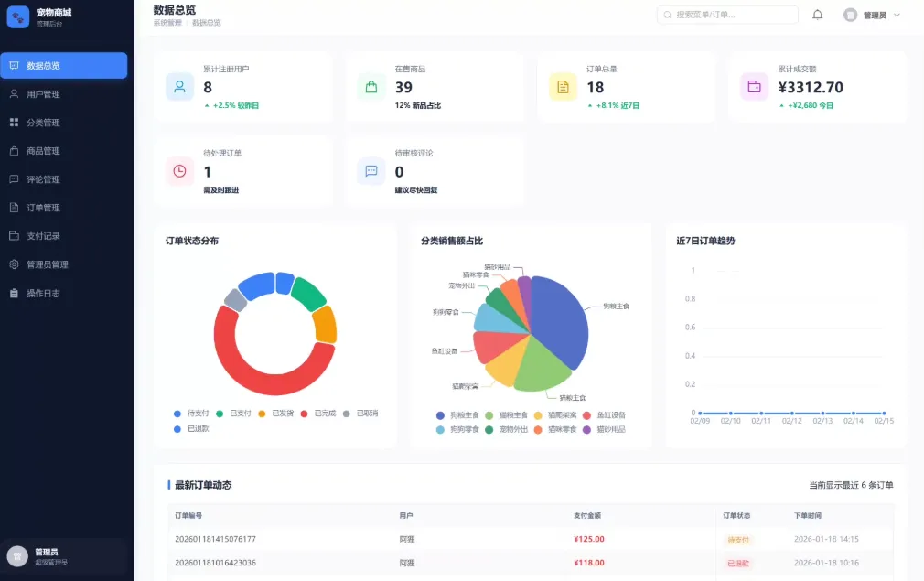The height and width of the screenshot is (581, 924).
Task: Go to 评论管理 in the sidebar
Action: click(64, 179)
